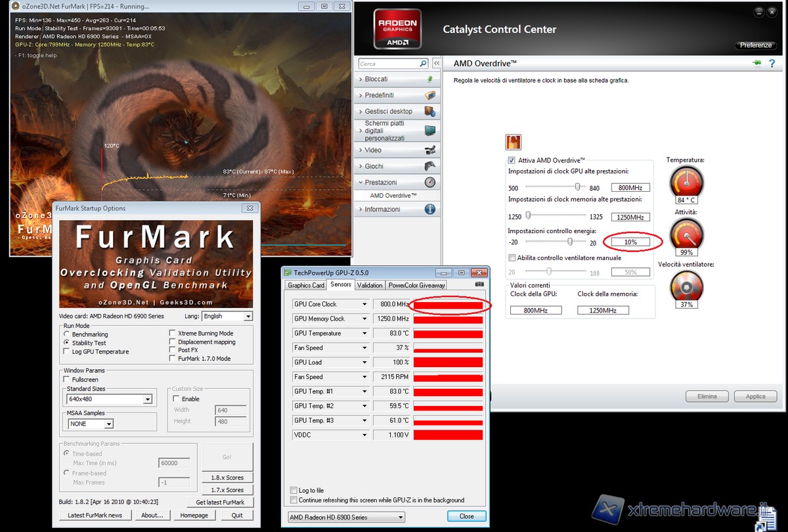Open Video section via its camcorder icon

(x=430, y=150)
